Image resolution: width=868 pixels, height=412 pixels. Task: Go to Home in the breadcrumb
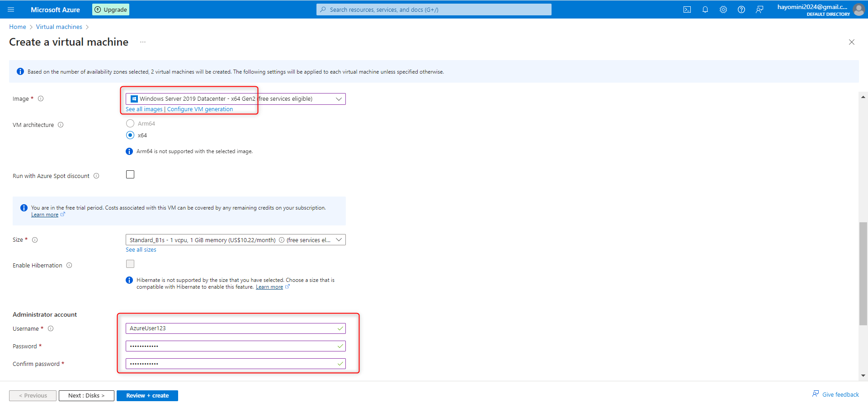pos(18,27)
